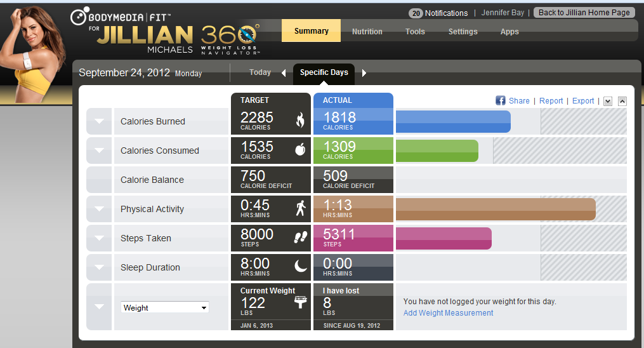
Task: Click the green Calories Consumed progress bar
Action: point(437,151)
